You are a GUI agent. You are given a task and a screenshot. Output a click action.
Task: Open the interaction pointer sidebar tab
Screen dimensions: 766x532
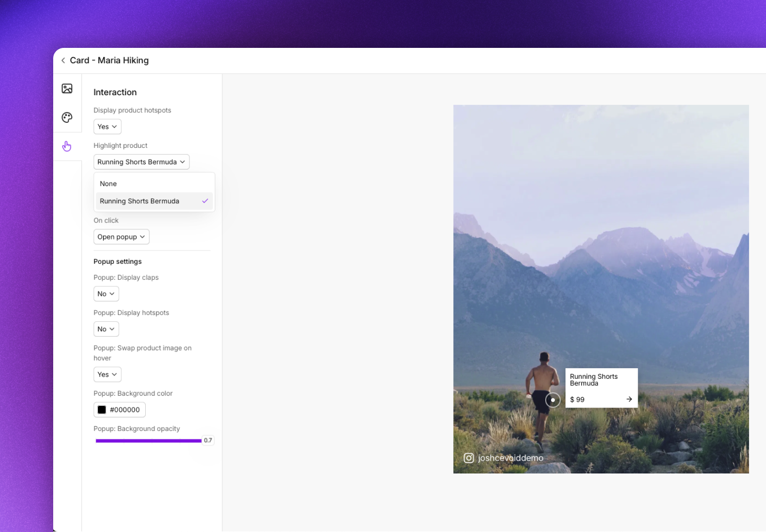coord(67,146)
